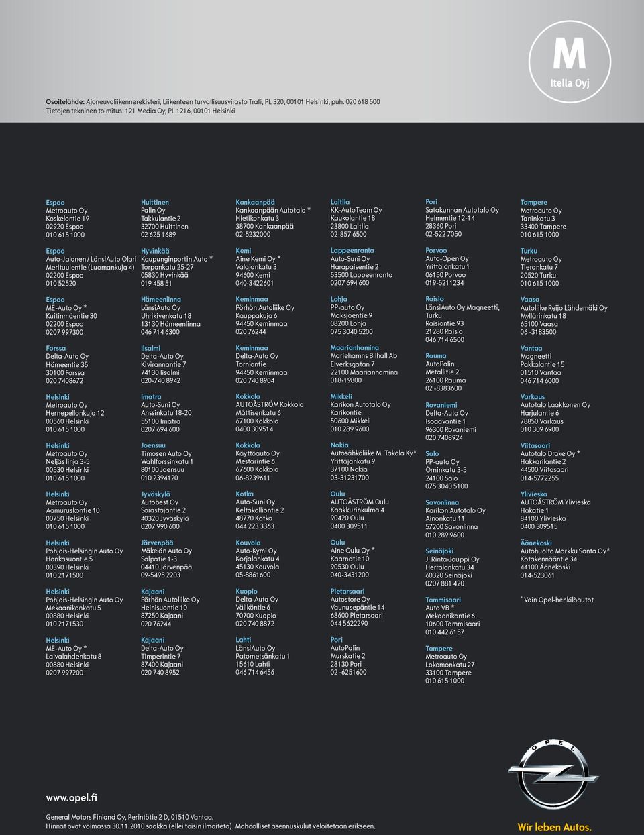This screenshot has height=835, width=644.
Task: Click the address 'Torniontie'
Action: [x=251, y=365]
